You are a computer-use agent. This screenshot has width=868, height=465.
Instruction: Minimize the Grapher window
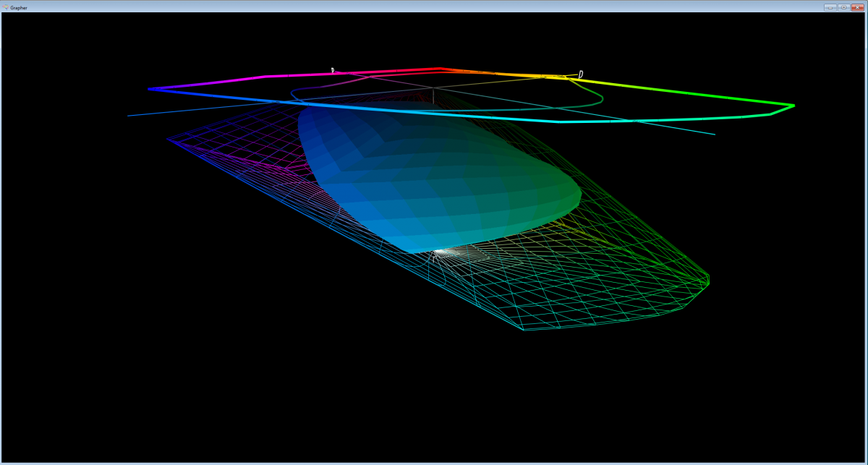tap(830, 7)
